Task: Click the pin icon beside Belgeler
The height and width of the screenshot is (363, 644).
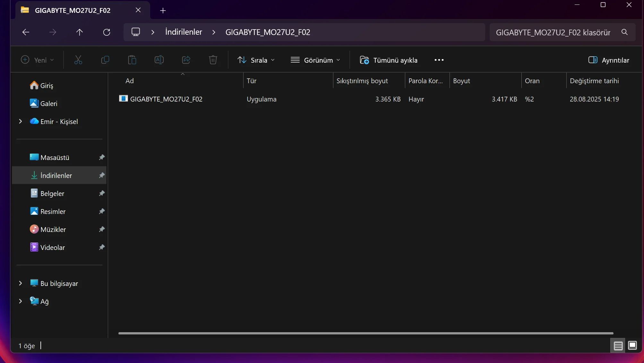Action: (x=102, y=193)
